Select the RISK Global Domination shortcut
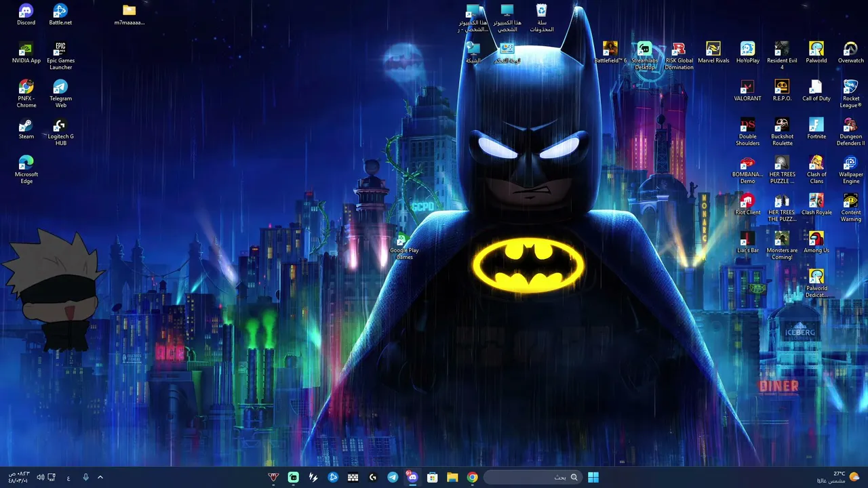Screen dimensions: 868x488 (x=679, y=56)
